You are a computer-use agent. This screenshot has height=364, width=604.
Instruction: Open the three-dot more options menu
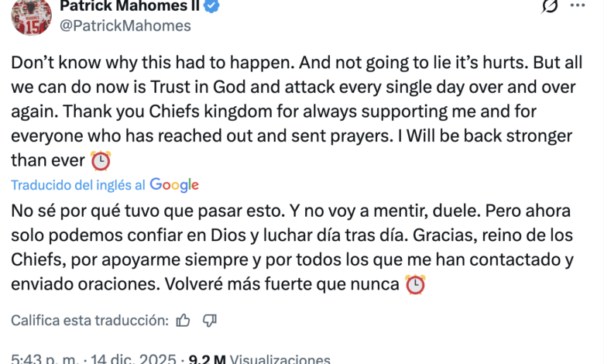(x=578, y=6)
